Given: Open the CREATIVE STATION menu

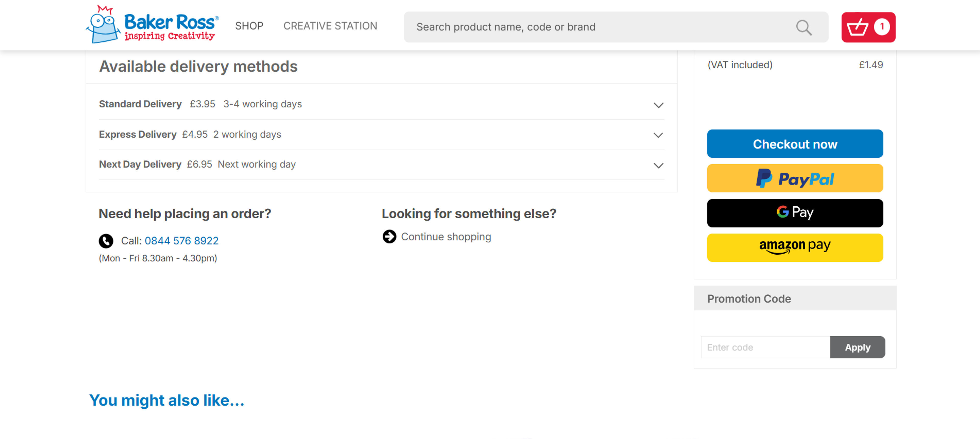Looking at the screenshot, I should [x=330, y=26].
